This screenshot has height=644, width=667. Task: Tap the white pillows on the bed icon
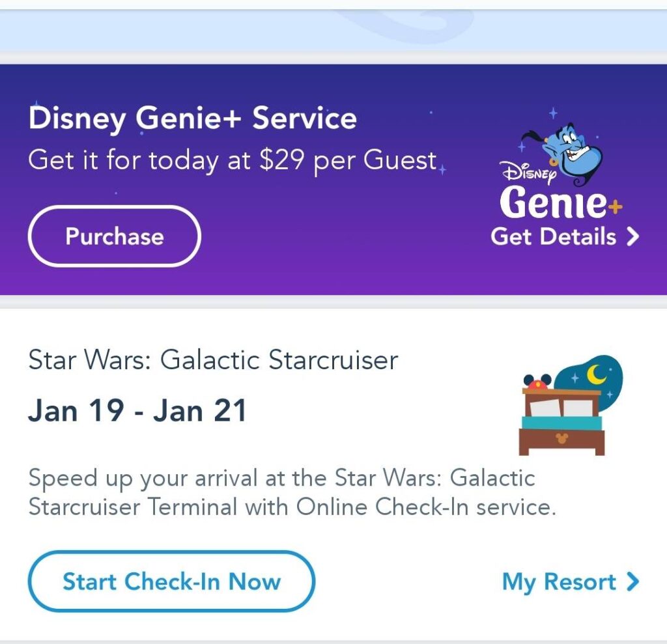(x=562, y=408)
